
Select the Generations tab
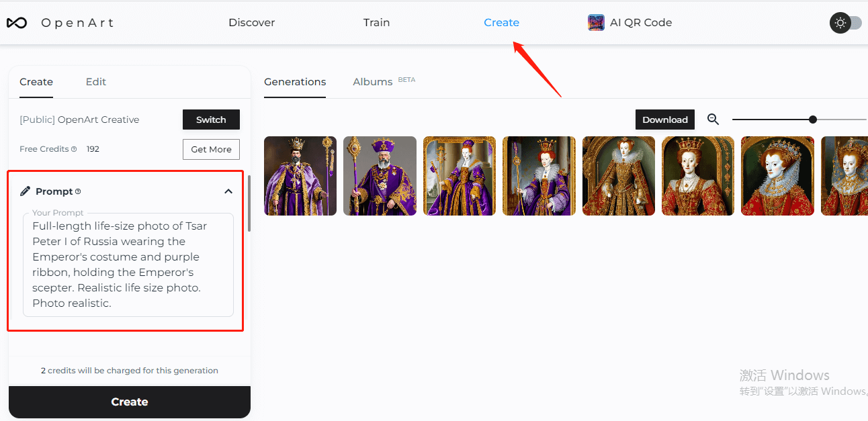click(x=295, y=82)
